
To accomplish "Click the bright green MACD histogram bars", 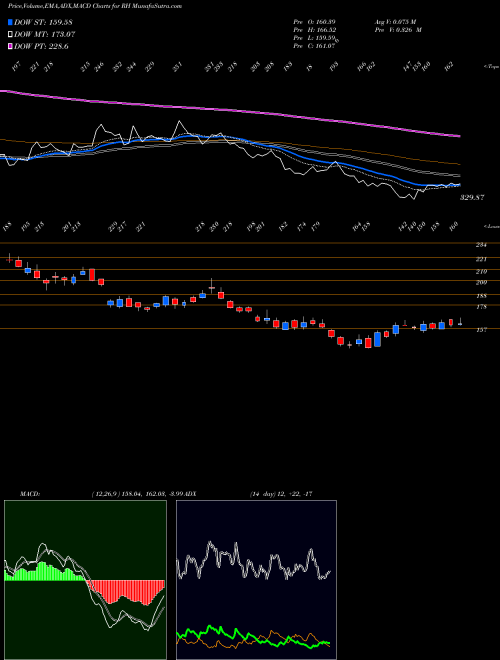I will (44, 572).
